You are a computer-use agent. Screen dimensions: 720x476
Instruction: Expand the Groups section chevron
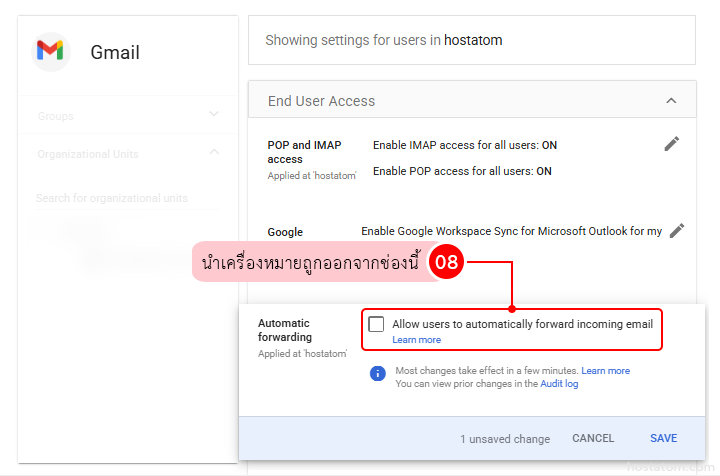pos(214,114)
